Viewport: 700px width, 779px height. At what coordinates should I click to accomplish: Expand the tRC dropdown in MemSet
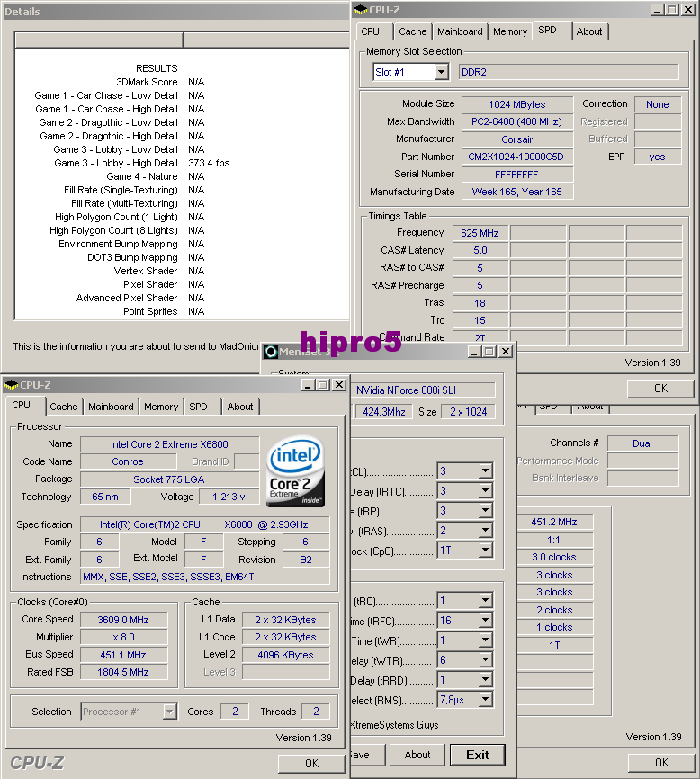(x=485, y=601)
